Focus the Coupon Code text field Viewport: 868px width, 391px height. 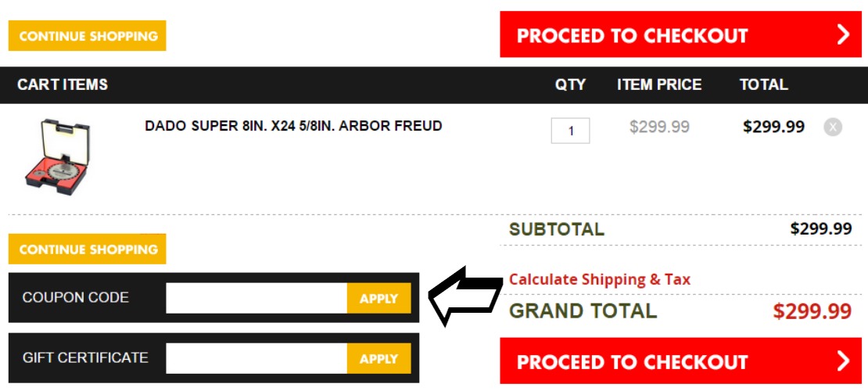(x=256, y=299)
